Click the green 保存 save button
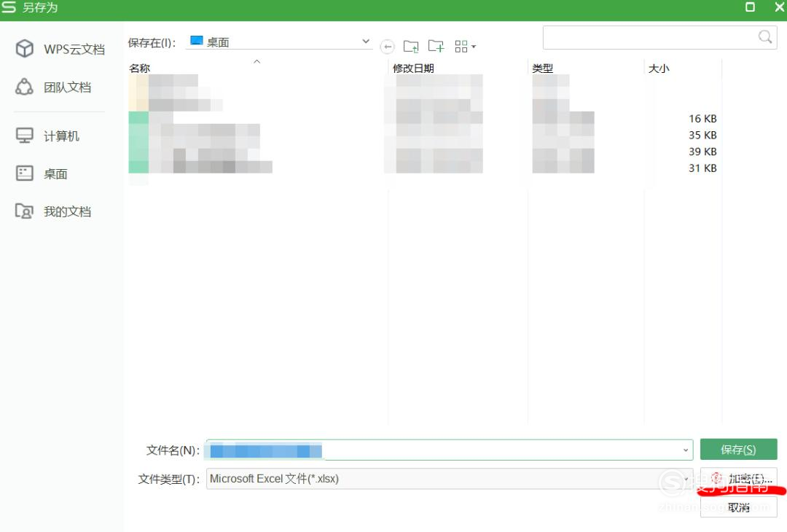Image resolution: width=787 pixels, height=532 pixels. 738,450
